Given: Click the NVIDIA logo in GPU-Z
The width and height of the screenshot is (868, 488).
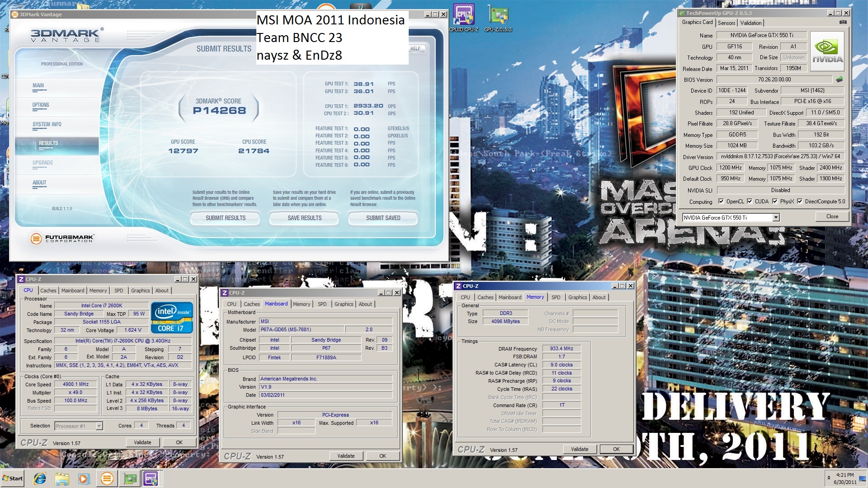Looking at the screenshot, I should [827, 51].
